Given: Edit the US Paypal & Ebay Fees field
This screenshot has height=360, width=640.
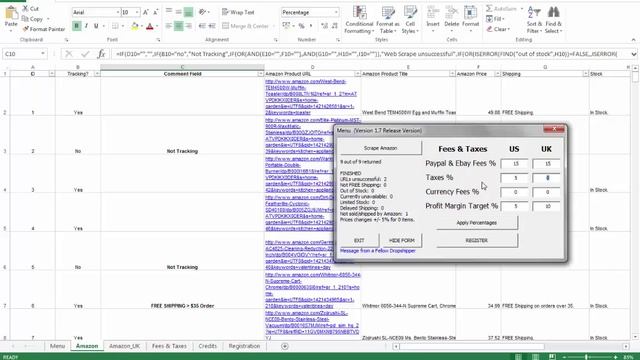Looking at the screenshot, I should point(515,164).
